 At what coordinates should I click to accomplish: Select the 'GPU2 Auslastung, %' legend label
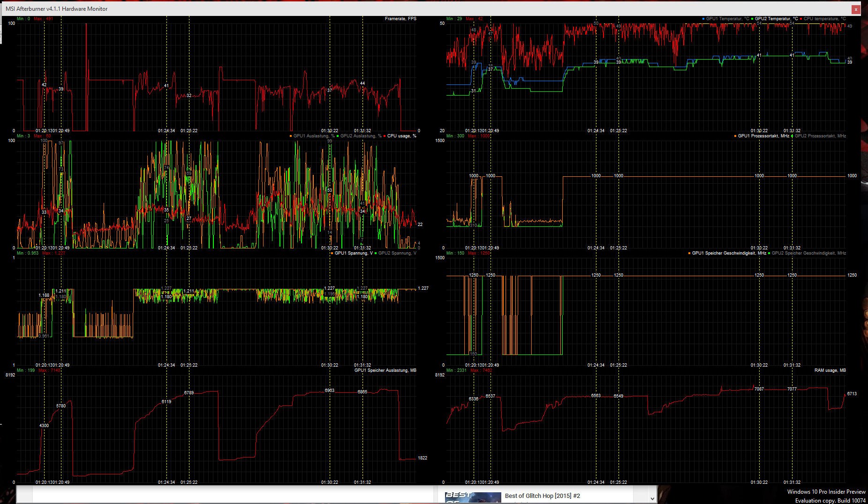[361, 136]
